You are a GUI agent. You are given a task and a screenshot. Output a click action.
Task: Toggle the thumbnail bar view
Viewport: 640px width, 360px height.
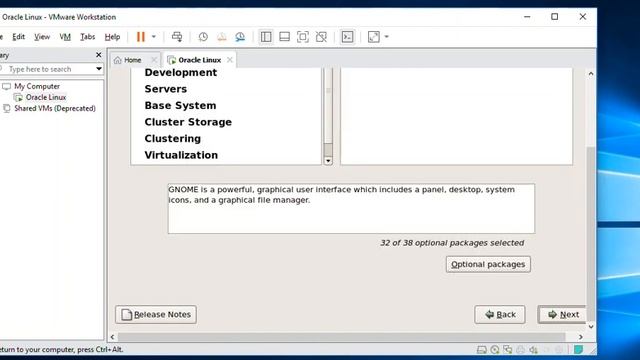pyautogui.click(x=284, y=37)
